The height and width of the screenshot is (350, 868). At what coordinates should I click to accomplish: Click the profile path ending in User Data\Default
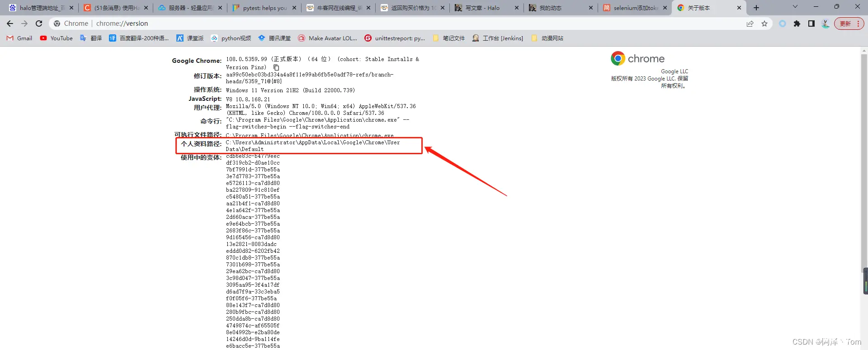coord(313,146)
